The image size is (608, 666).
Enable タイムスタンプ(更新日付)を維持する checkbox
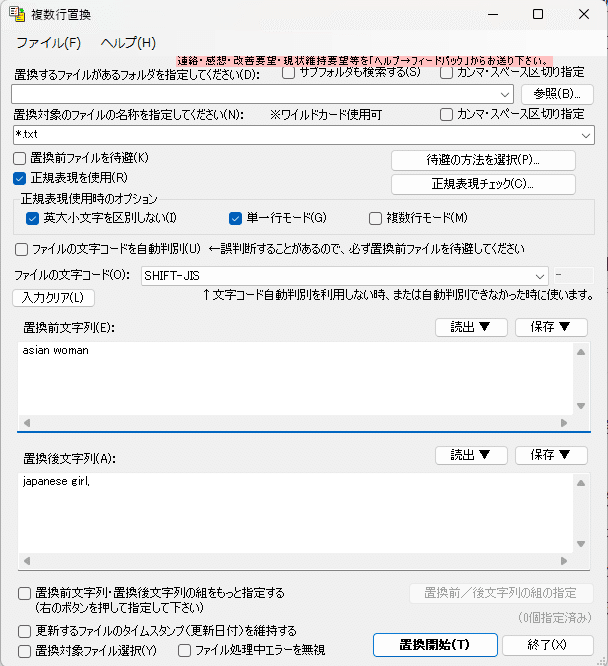point(24,632)
